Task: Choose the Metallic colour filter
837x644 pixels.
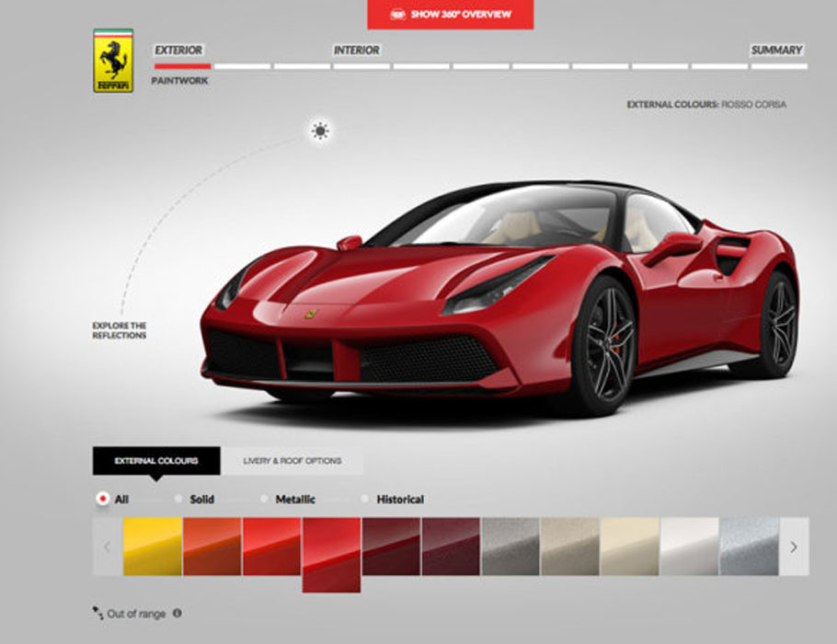Action: pyautogui.click(x=264, y=499)
